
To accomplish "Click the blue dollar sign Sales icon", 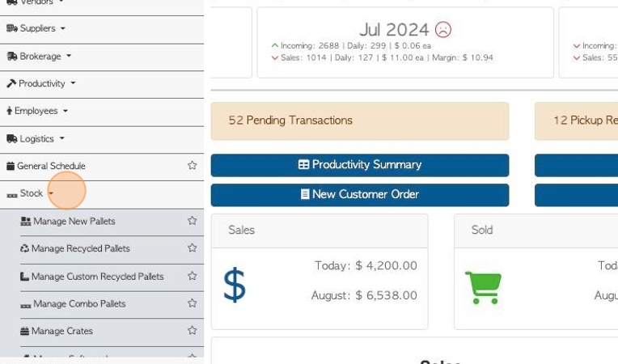I will (235, 285).
